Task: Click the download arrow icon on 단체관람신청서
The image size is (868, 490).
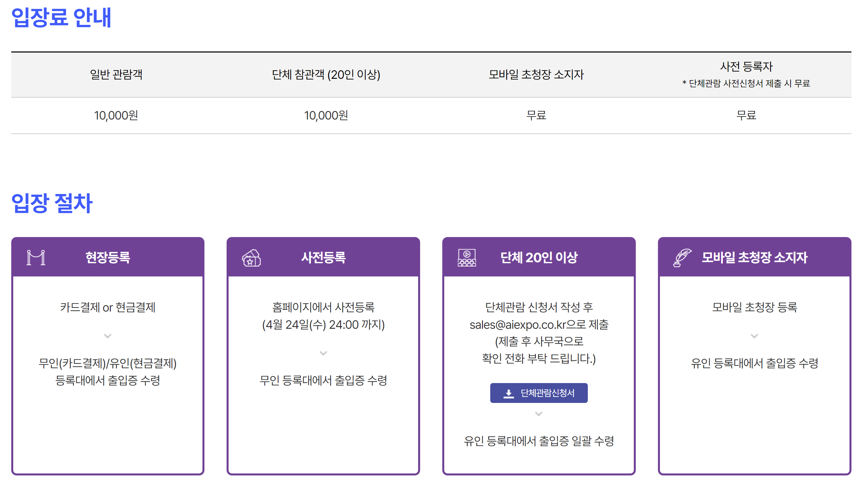Action: pyautogui.click(x=508, y=393)
